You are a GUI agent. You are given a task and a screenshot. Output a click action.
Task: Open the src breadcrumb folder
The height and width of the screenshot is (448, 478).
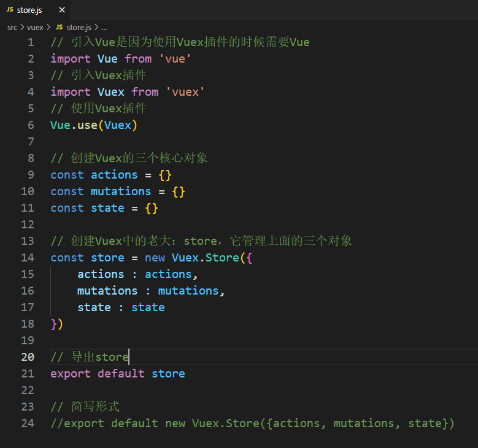point(12,28)
